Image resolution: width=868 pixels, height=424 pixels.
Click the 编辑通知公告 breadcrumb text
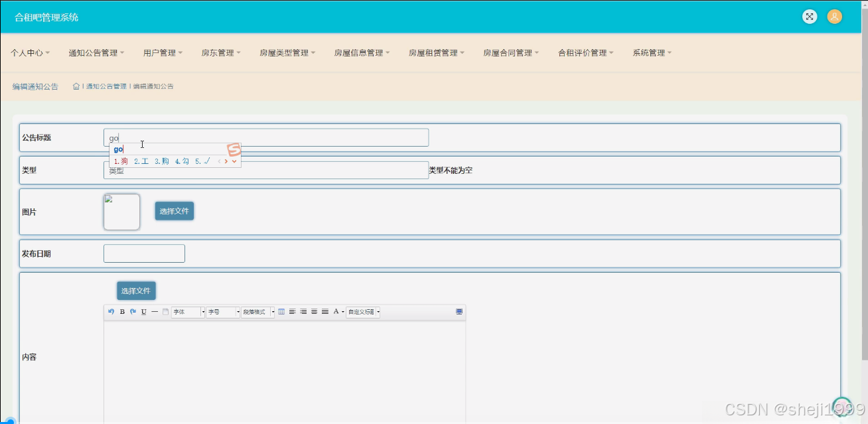153,86
